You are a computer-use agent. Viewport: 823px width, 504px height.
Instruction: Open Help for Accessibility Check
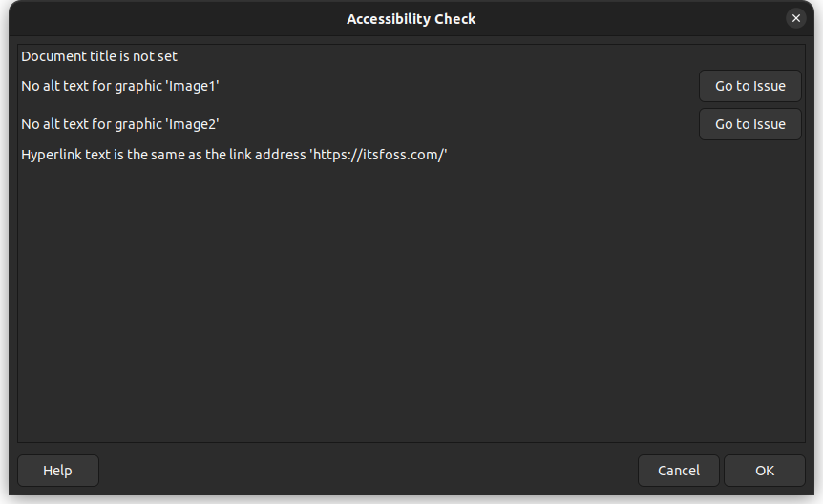pyautogui.click(x=57, y=471)
